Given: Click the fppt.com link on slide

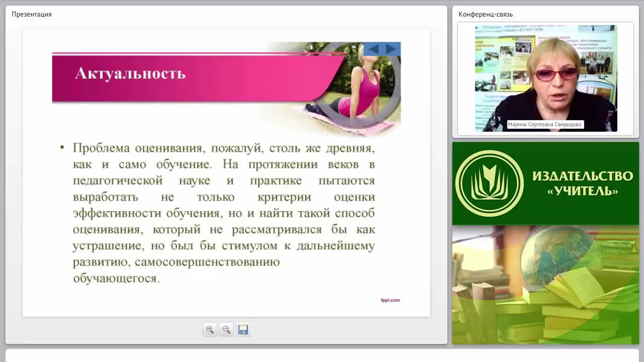Looking at the screenshot, I should [x=390, y=300].
